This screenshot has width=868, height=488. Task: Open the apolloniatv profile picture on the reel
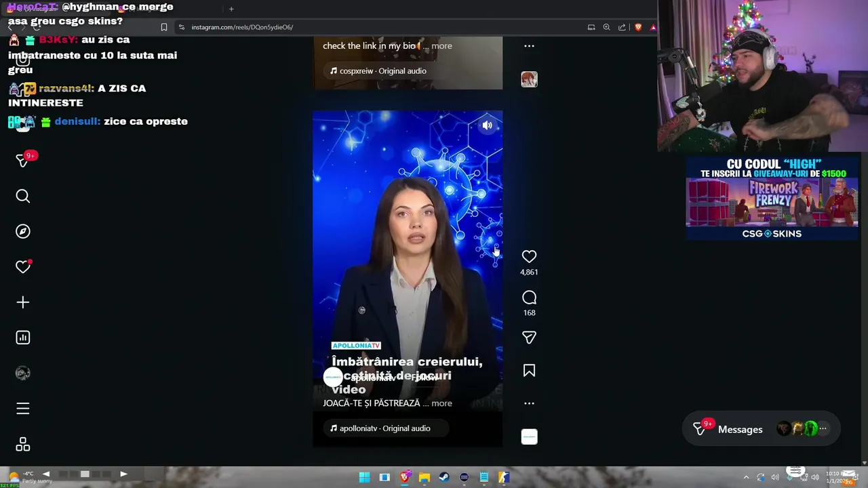tap(333, 378)
